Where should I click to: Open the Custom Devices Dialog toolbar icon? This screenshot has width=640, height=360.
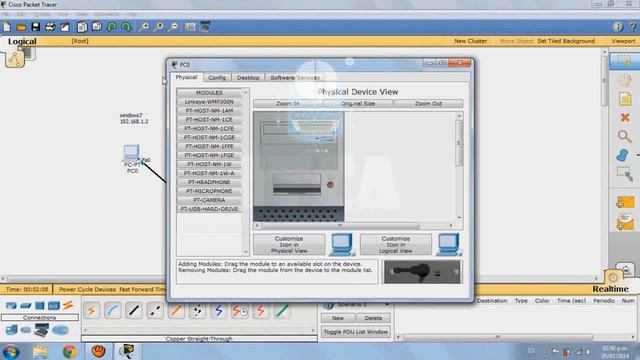[x=205, y=27]
